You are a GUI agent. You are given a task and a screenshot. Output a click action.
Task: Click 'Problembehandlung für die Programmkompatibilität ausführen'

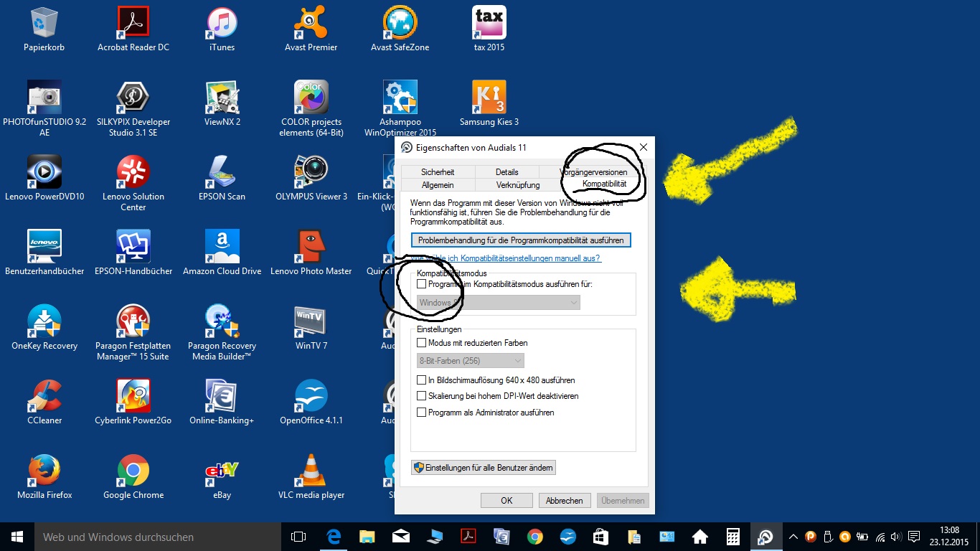click(x=522, y=240)
